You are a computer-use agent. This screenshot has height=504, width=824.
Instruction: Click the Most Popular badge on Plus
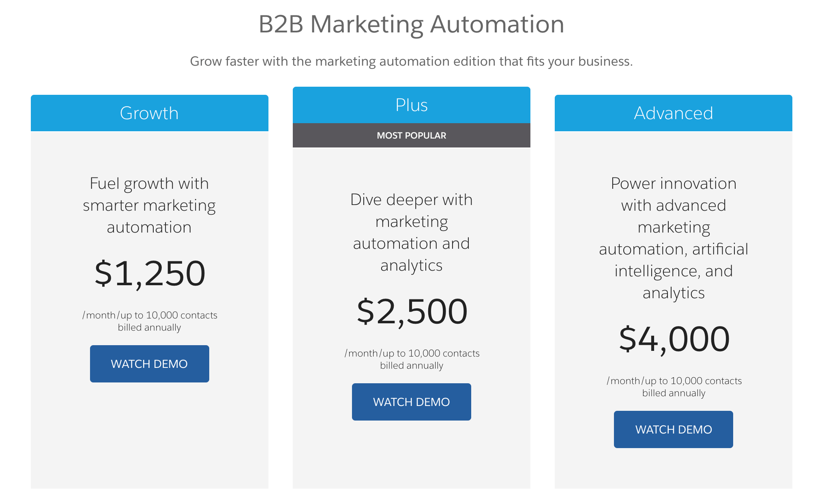[x=411, y=136]
